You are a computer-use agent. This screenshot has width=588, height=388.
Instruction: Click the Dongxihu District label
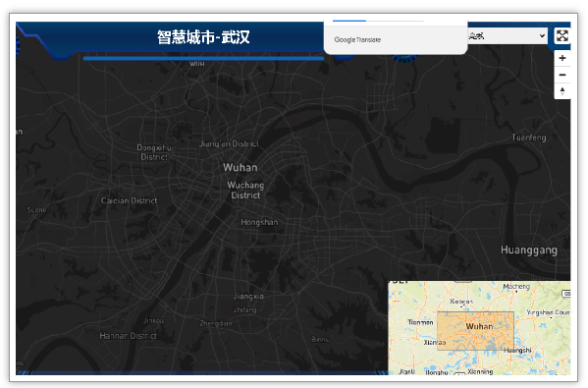click(x=154, y=152)
